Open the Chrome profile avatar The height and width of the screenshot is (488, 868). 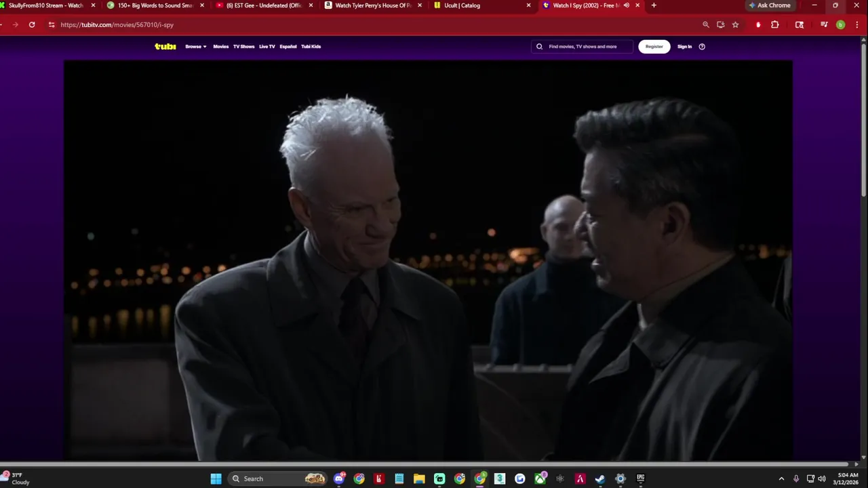click(841, 24)
